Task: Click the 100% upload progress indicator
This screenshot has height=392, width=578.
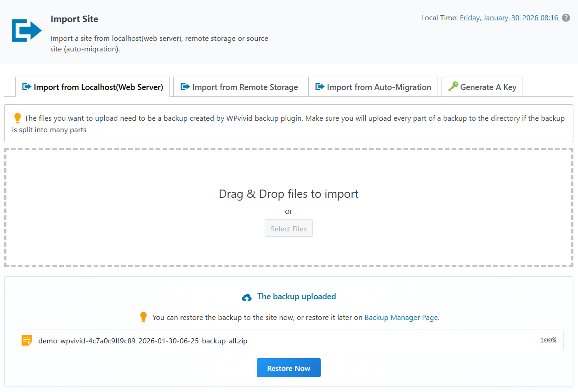Action: 548,340
